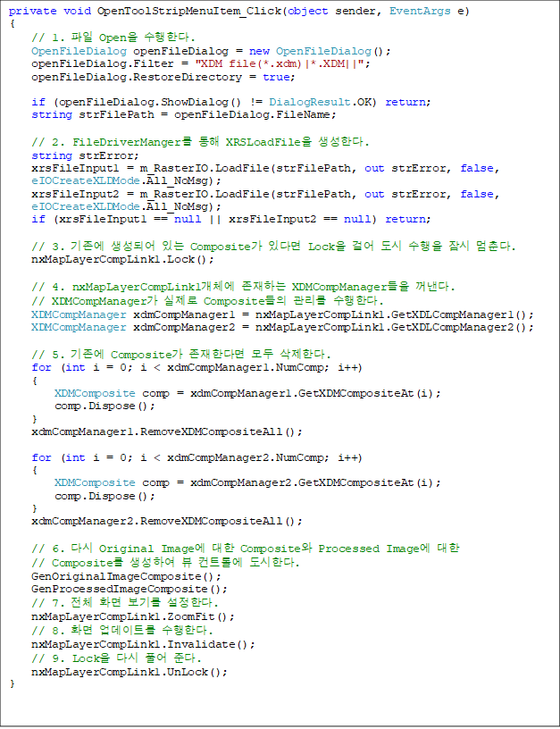
Task: Click comment '// XDMCompManager가 실제로 Composite들의 관리를 수행한다.'
Action: click(207, 301)
